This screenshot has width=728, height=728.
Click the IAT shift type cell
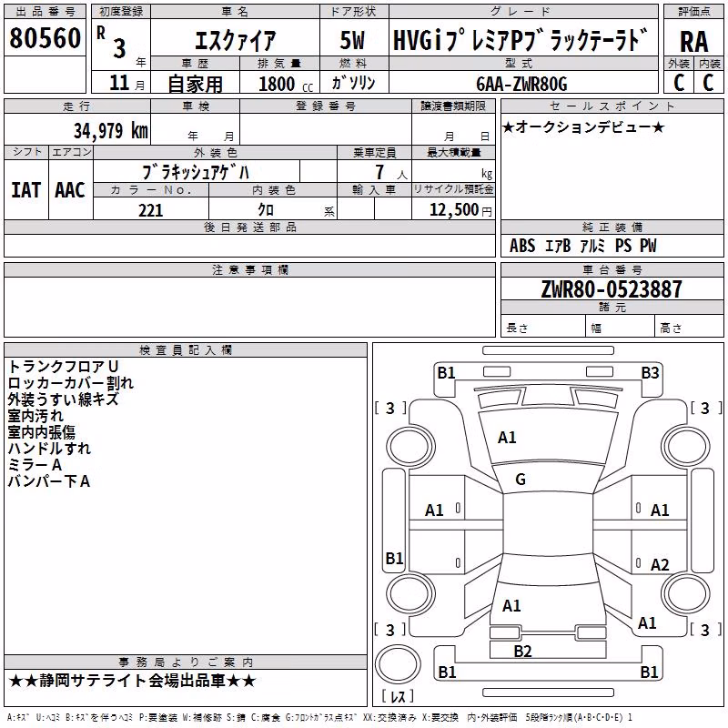[x=26, y=190]
